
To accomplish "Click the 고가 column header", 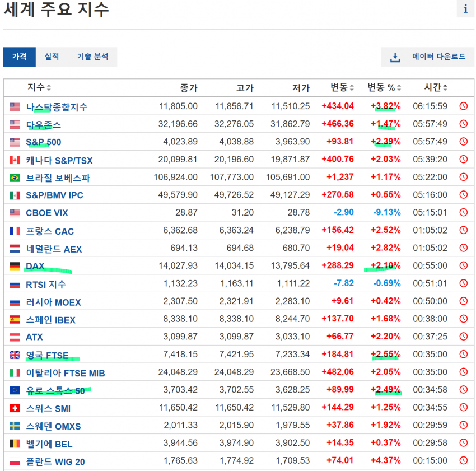I will click(245, 88).
